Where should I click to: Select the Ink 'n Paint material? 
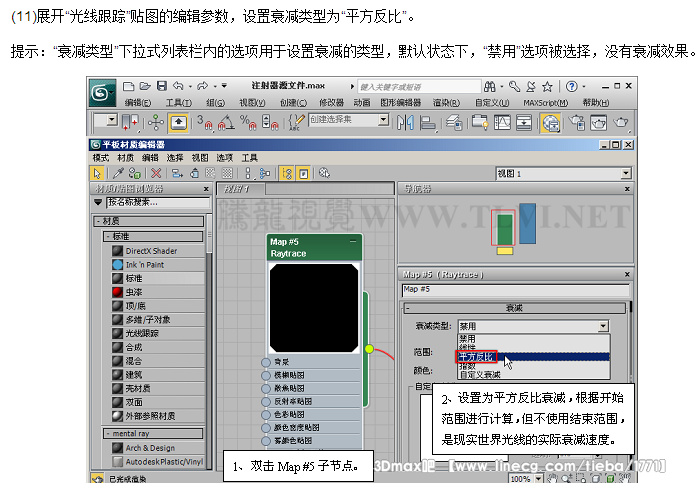point(158,265)
